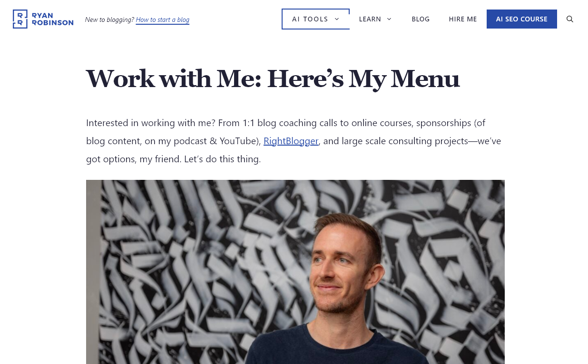
Task: Go to the BLOG page
Action: pyautogui.click(x=421, y=19)
